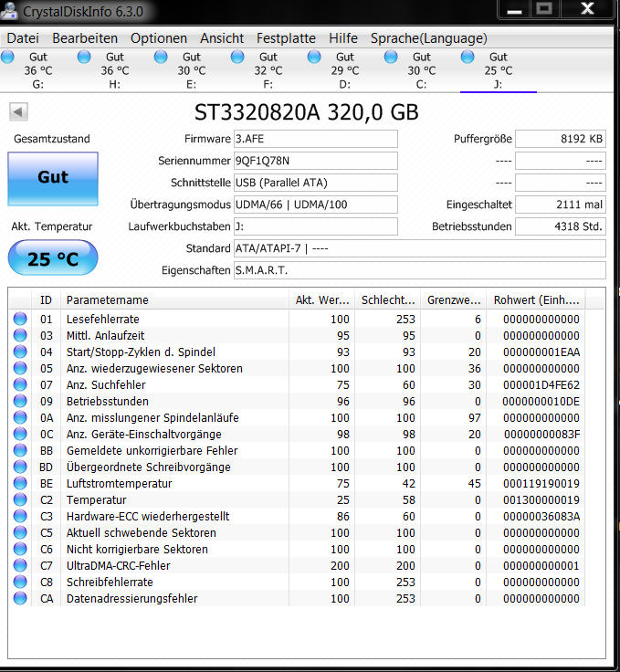Click status icon of Mittl. Anlaufzeit row
Screen dimensions: 620x672
pyautogui.click(x=20, y=335)
